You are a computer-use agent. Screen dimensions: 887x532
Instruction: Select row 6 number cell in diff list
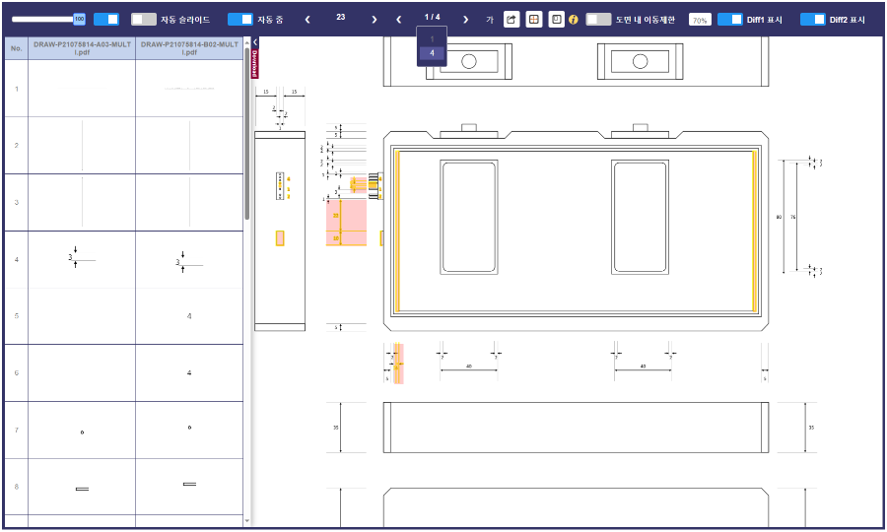[x=16, y=373]
